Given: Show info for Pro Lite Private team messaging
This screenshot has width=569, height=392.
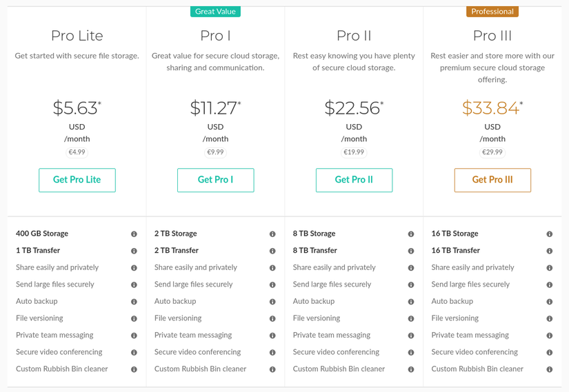Looking at the screenshot, I should (134, 336).
